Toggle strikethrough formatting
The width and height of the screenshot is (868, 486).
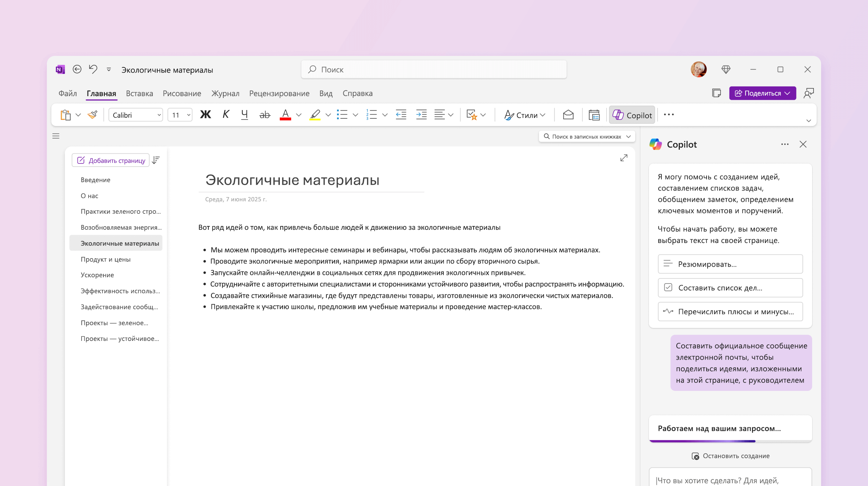tap(265, 115)
